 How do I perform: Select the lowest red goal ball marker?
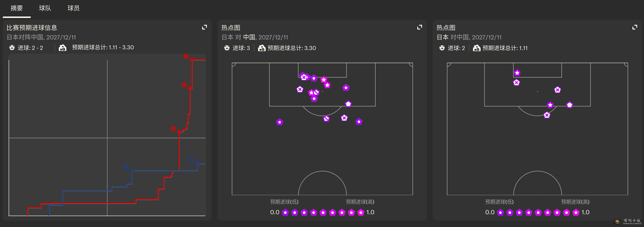point(173,129)
